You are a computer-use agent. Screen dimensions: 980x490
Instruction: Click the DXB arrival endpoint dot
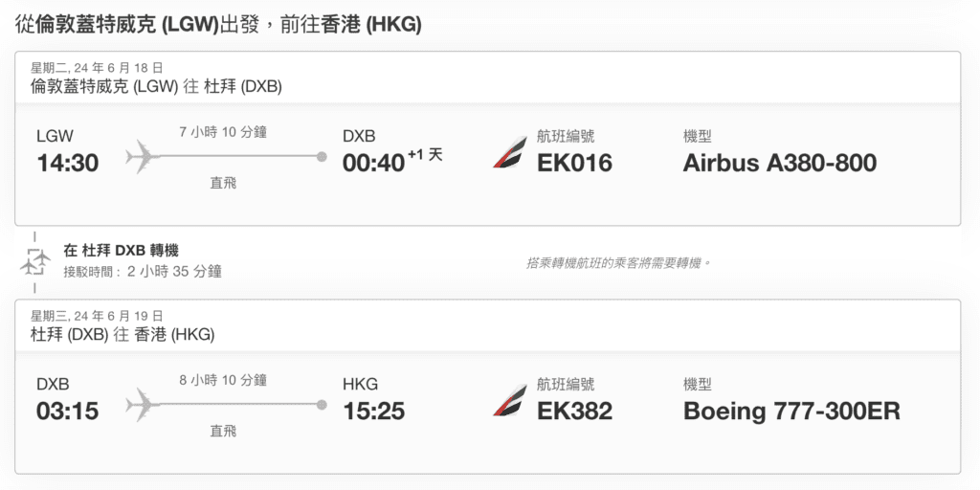(322, 156)
